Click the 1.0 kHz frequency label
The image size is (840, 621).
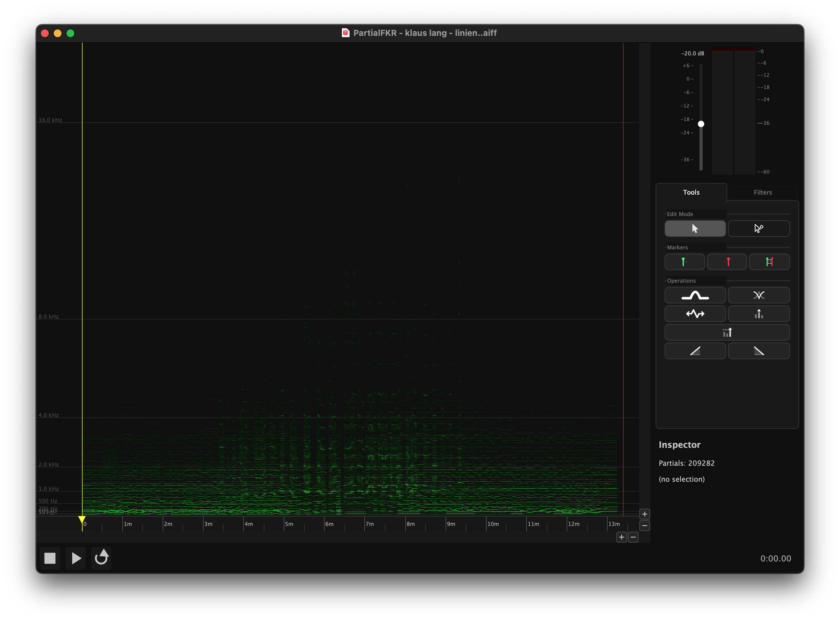pos(48,489)
